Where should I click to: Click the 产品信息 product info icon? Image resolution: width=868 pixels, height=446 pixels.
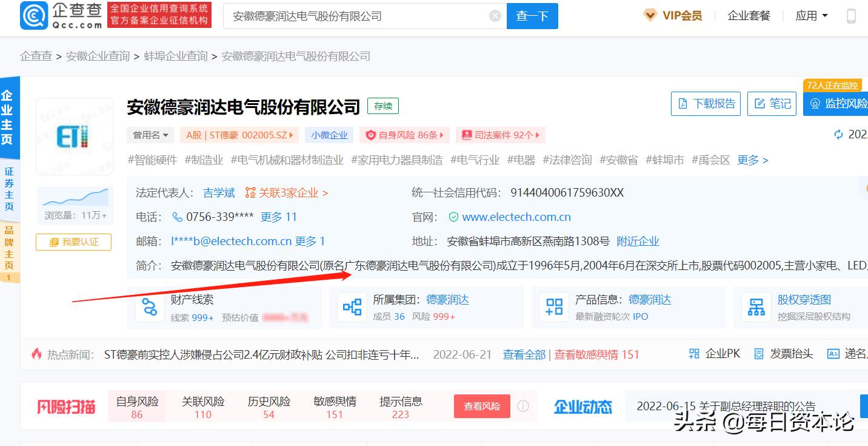pos(553,307)
